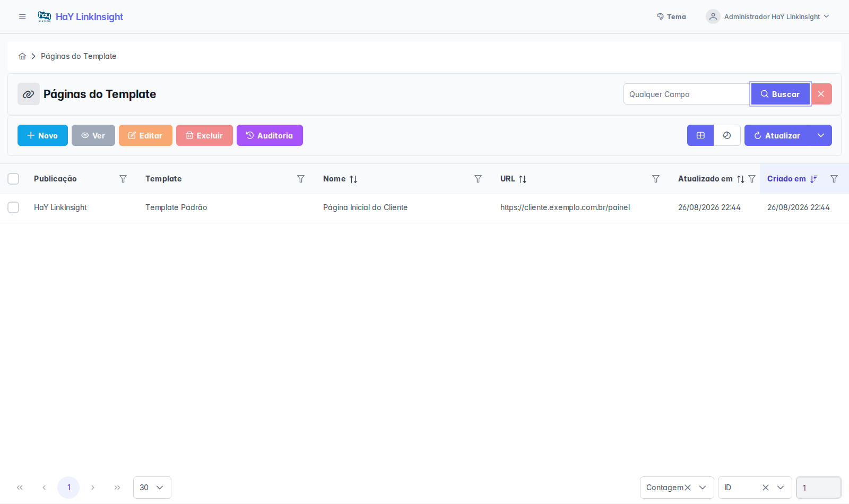849x504 pixels.
Task: Click the Auditoria button
Action: pos(270,135)
